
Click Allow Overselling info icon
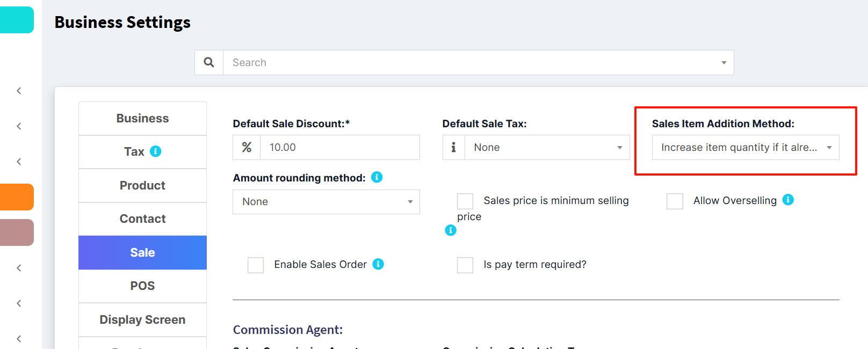788,200
